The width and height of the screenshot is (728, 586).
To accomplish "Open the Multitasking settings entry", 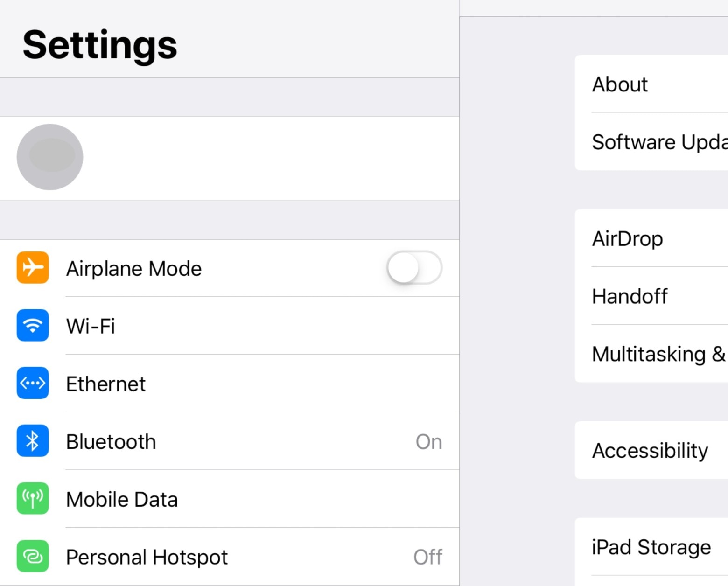I will [x=653, y=354].
